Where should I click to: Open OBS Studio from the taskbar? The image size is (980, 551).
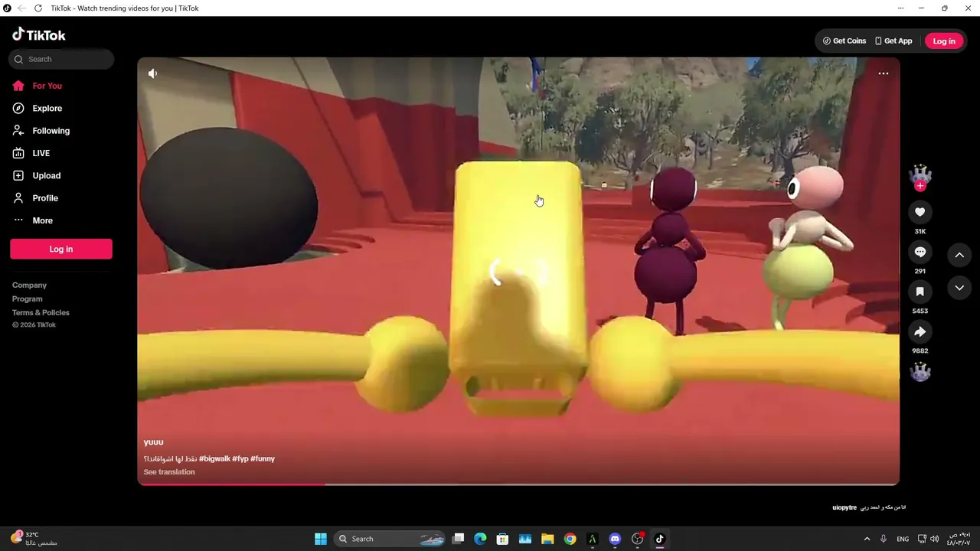coord(637,539)
